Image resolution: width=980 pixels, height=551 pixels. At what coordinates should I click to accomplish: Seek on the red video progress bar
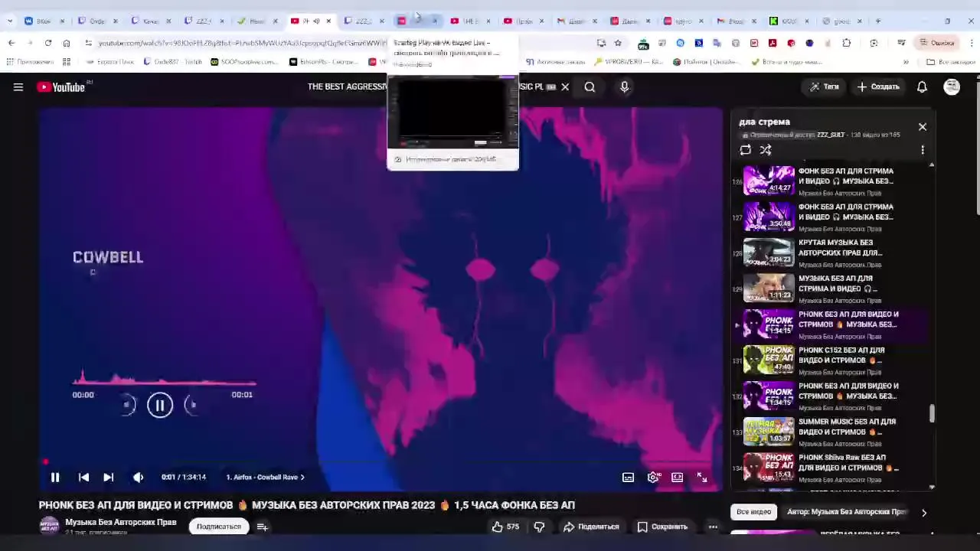(x=381, y=462)
